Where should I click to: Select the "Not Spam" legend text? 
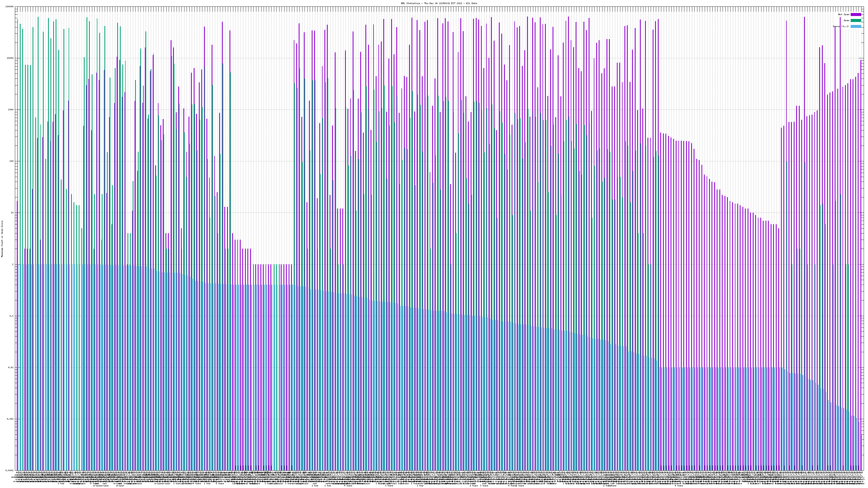point(844,14)
